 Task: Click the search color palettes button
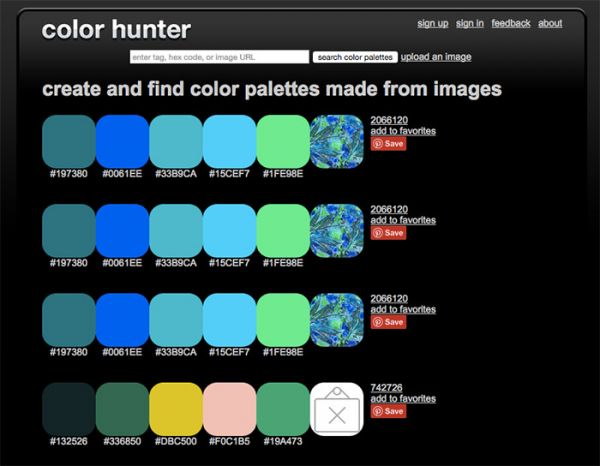(x=355, y=57)
